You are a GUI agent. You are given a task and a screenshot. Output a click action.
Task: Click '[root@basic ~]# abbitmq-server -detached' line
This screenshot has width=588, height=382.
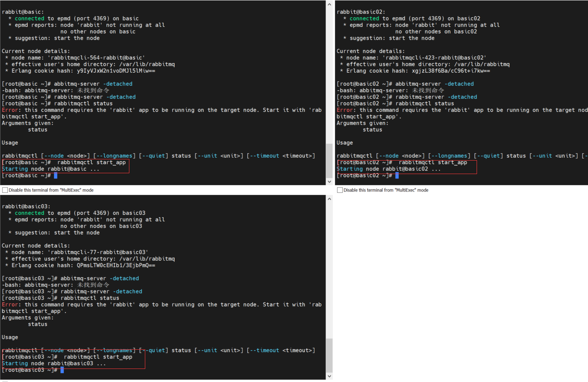[67, 84]
